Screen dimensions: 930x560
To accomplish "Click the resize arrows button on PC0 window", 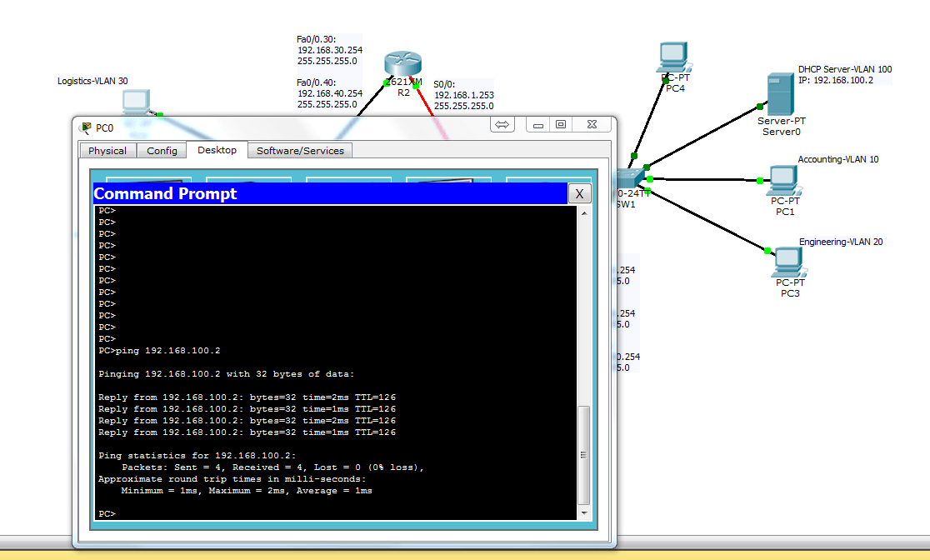I will pos(502,123).
